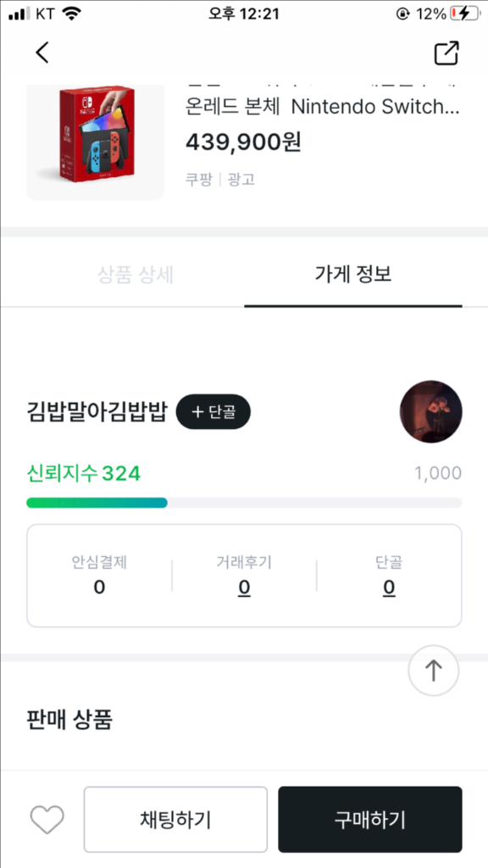Image resolution: width=488 pixels, height=868 pixels.
Task: Start a chat with 채팅하기 button
Action: 175,819
